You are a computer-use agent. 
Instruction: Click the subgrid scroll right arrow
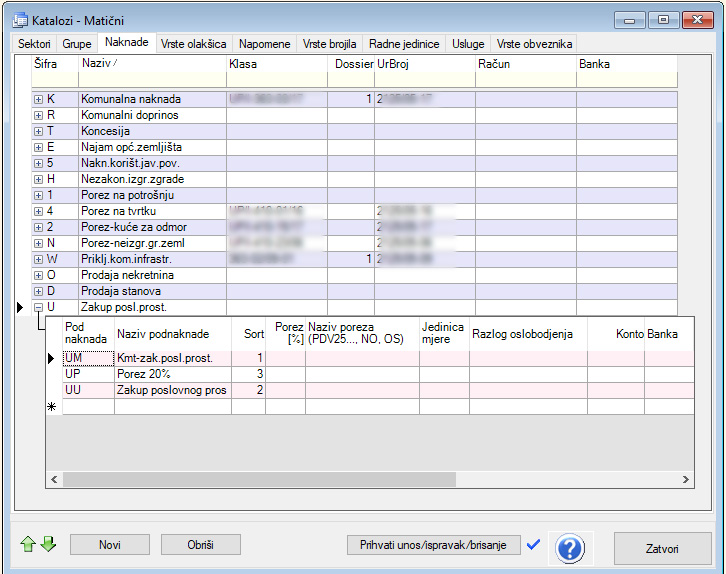point(686,479)
